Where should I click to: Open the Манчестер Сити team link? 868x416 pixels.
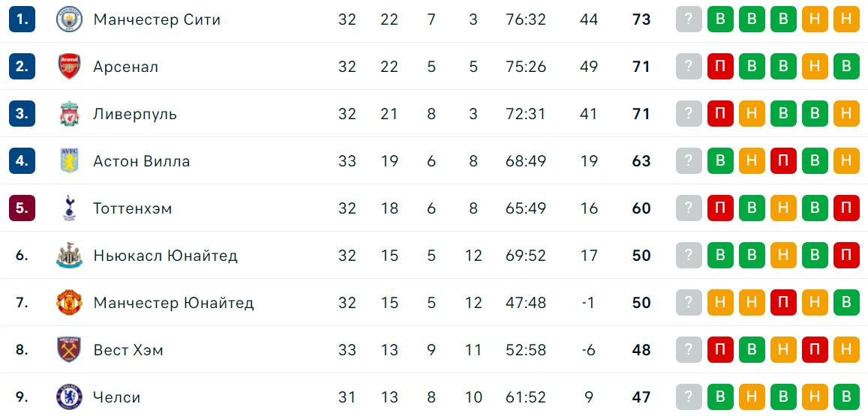click(x=158, y=20)
